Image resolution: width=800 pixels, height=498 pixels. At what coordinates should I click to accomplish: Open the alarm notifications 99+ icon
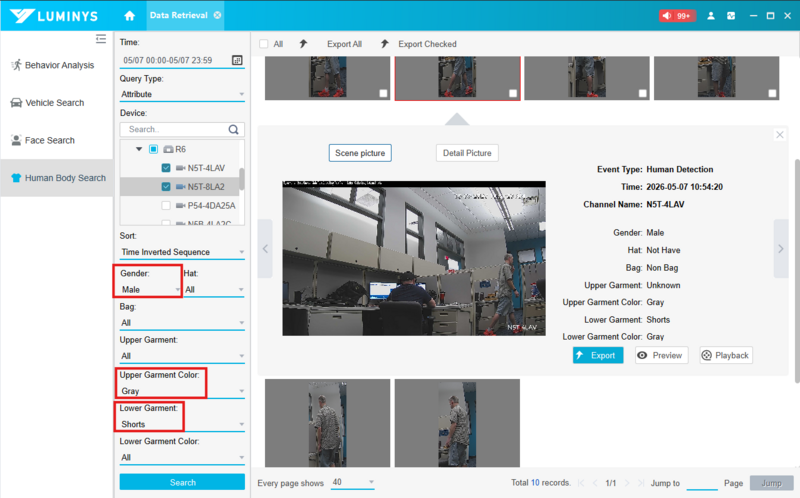677,16
